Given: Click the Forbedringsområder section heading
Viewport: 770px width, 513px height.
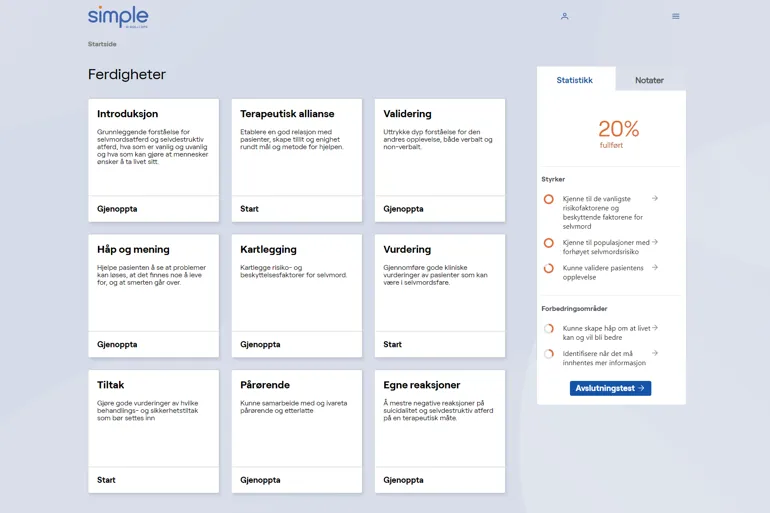Looking at the screenshot, I should (x=574, y=308).
